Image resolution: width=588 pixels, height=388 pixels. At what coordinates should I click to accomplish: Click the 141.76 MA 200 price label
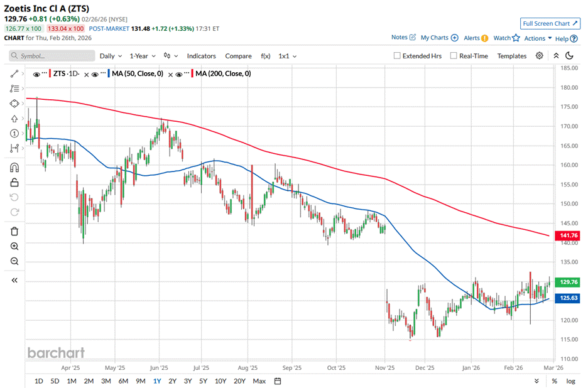(568, 235)
